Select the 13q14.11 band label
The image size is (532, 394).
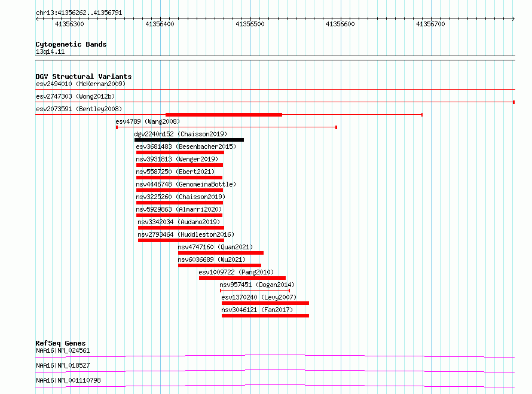click(x=50, y=51)
